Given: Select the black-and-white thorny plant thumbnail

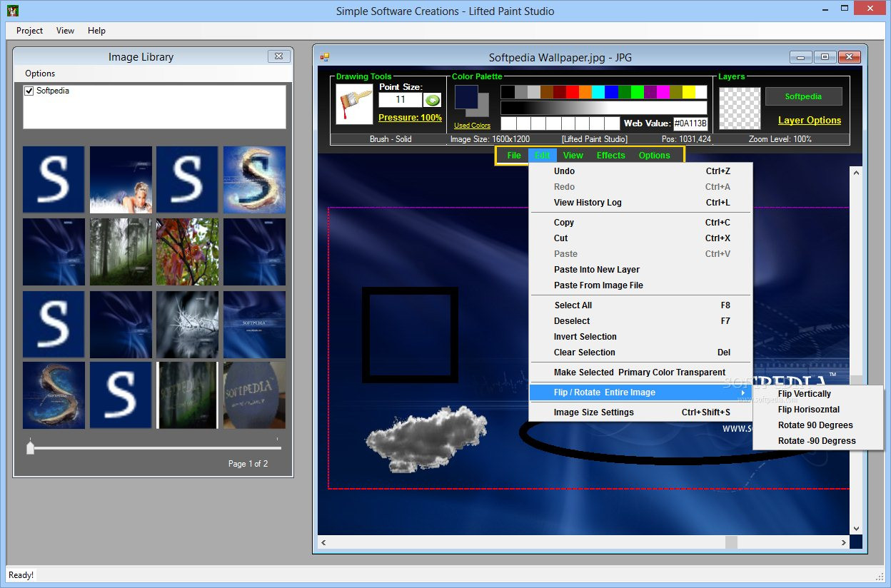Looking at the screenshot, I should click(x=187, y=324).
